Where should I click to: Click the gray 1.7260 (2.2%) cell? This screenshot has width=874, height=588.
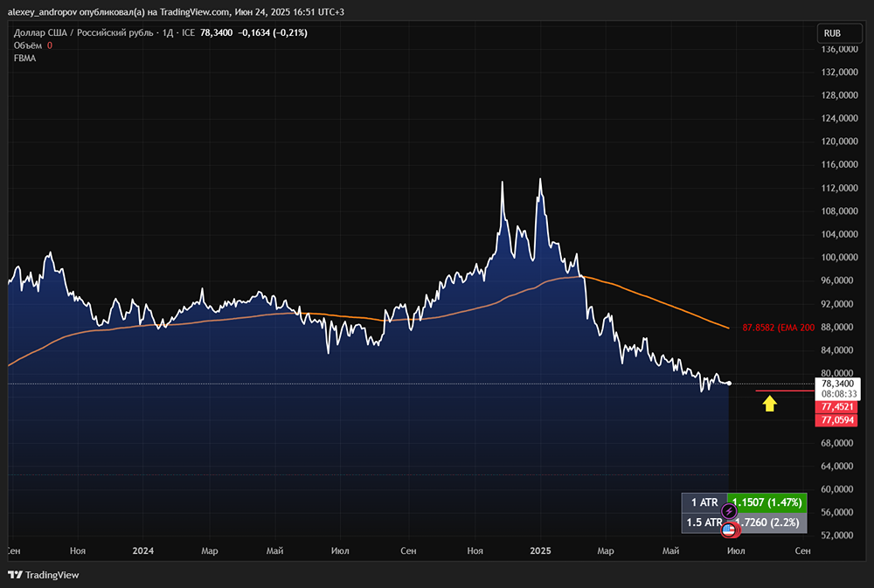(x=767, y=522)
